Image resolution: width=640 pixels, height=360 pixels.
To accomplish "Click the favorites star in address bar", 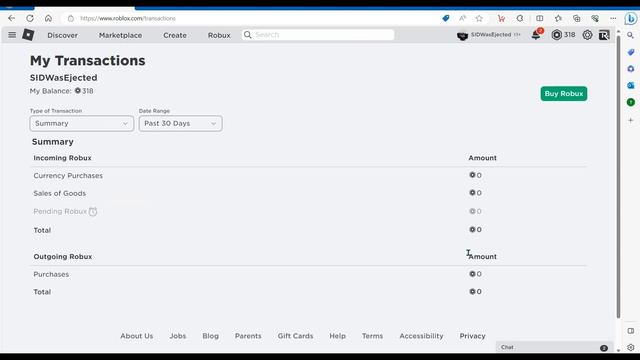I will point(479,18).
